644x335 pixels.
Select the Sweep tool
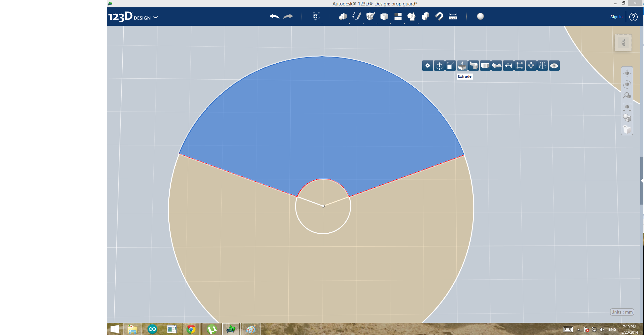click(x=474, y=66)
